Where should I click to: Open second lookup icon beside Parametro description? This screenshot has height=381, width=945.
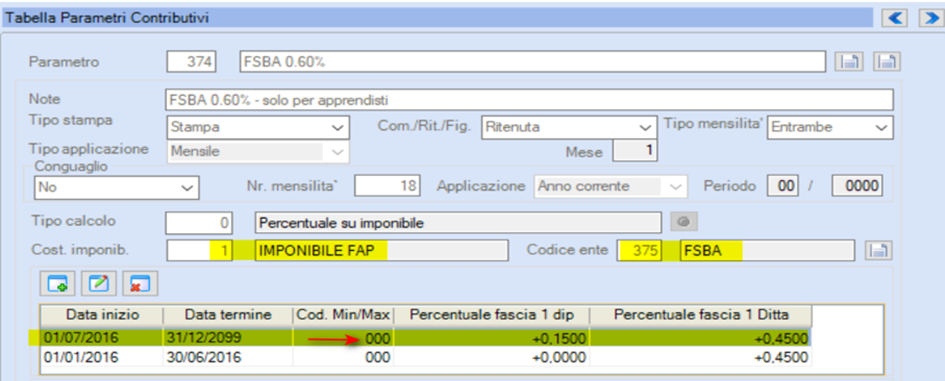pyautogui.click(x=887, y=61)
